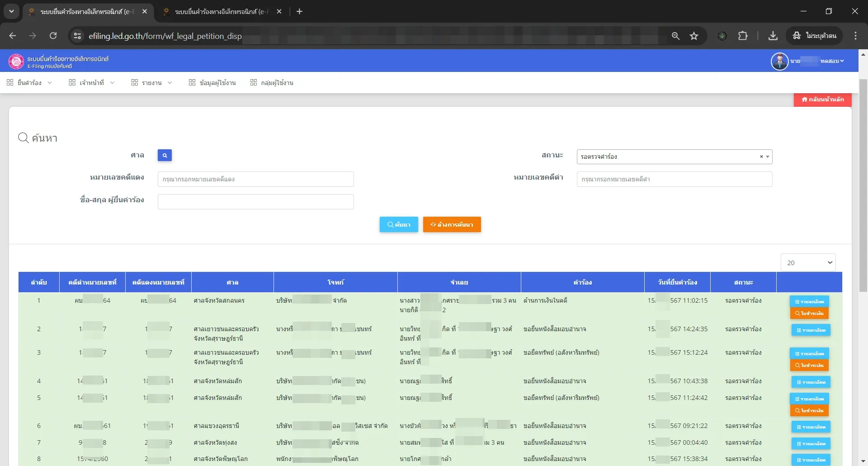Click the ลำดับ column header
This screenshot has width=868, height=466.
pyautogui.click(x=39, y=282)
